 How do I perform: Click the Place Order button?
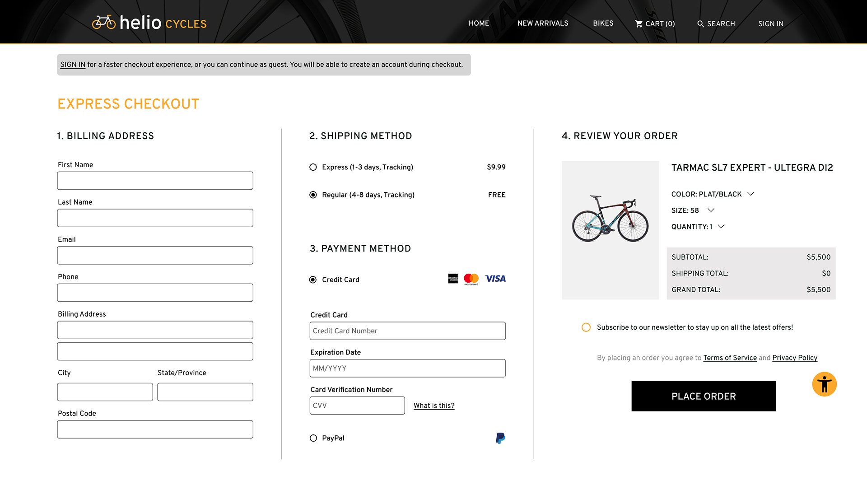[704, 396]
